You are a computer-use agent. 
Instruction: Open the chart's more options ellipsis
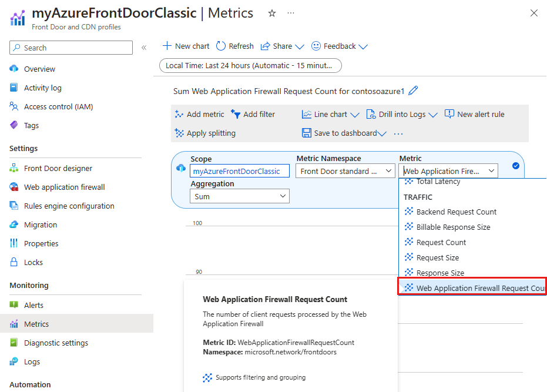pos(398,133)
